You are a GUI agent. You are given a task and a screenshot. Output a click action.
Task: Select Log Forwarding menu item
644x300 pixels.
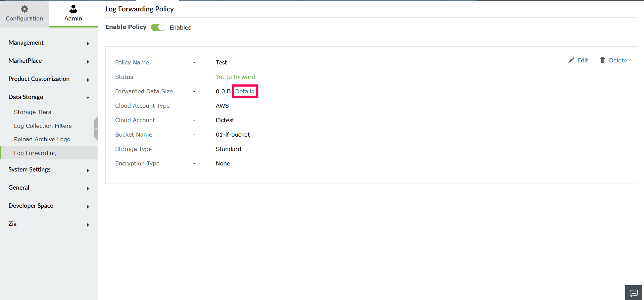click(49, 153)
